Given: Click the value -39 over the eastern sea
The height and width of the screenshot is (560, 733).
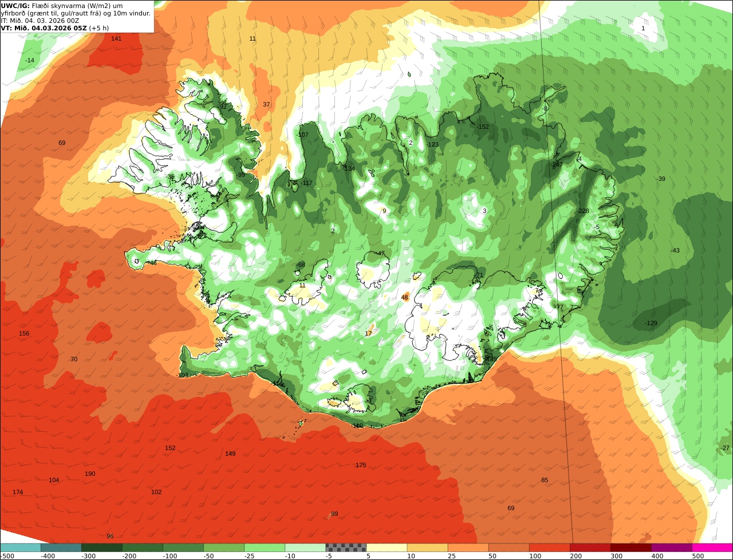Looking at the screenshot, I should pyautogui.click(x=660, y=179).
